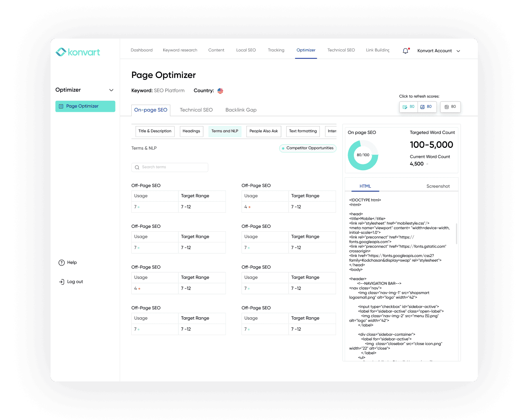Click the 80/100 score donut chart
This screenshot has height=420, width=528.
(363, 155)
